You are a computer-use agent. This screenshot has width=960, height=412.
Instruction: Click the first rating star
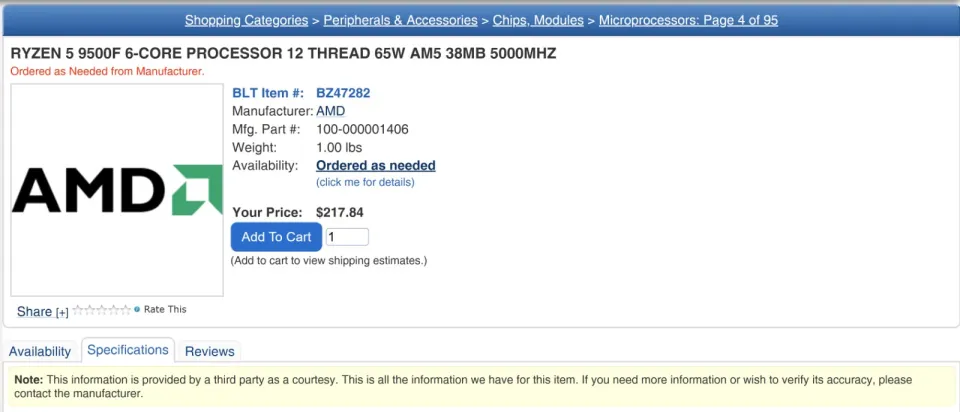pyautogui.click(x=78, y=310)
